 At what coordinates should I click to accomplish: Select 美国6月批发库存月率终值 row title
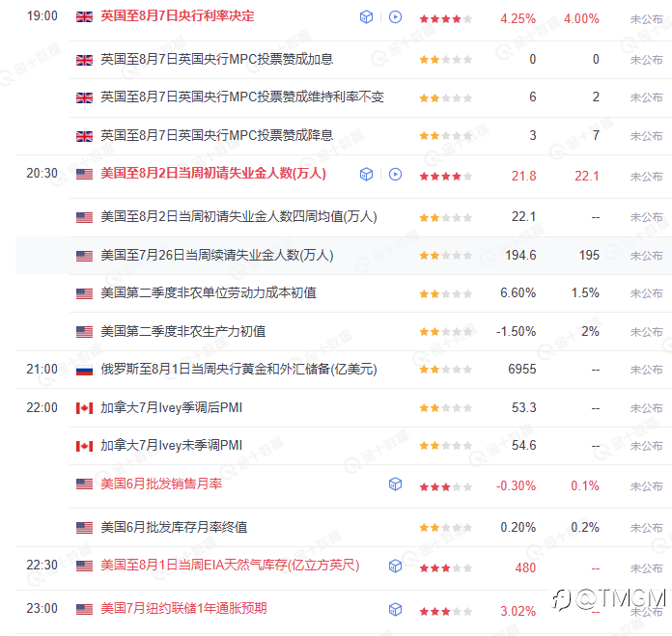pos(174,527)
